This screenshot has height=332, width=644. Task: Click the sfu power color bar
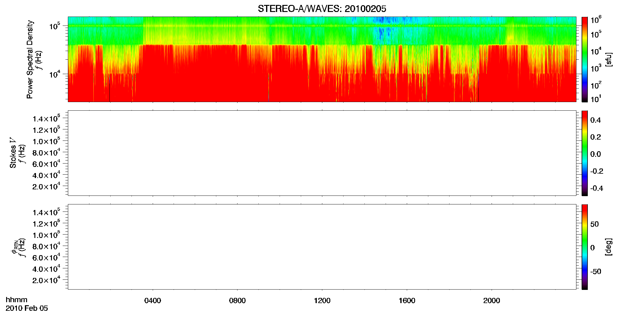coord(585,59)
